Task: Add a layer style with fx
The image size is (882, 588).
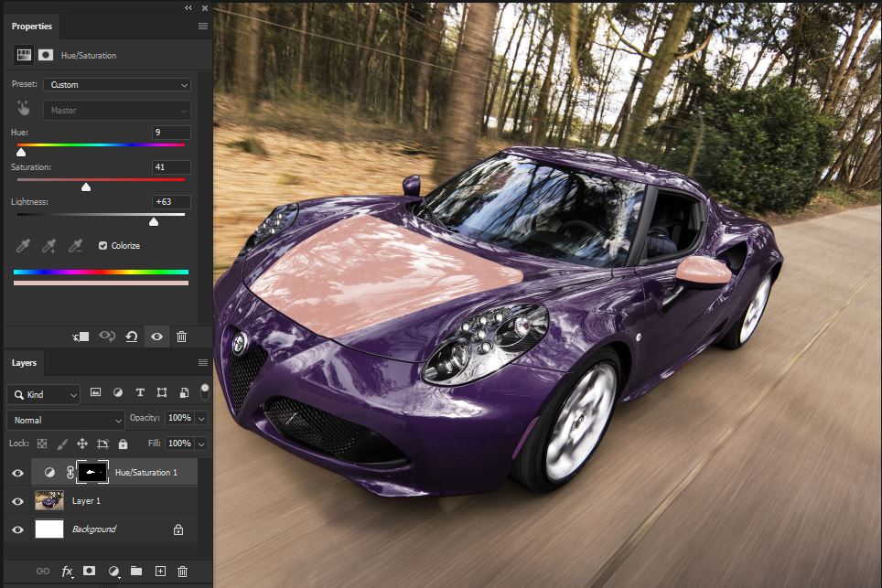Action: click(x=67, y=572)
